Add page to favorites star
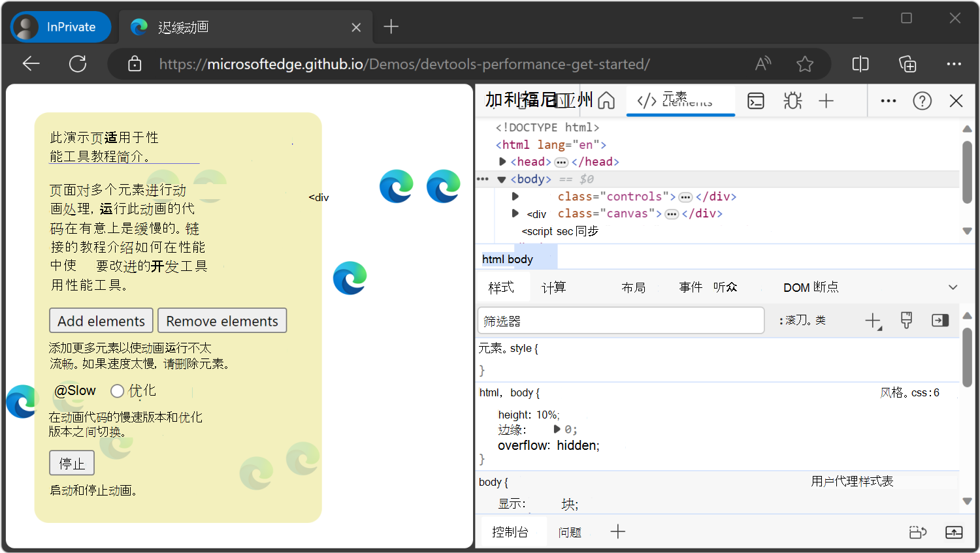 click(805, 63)
